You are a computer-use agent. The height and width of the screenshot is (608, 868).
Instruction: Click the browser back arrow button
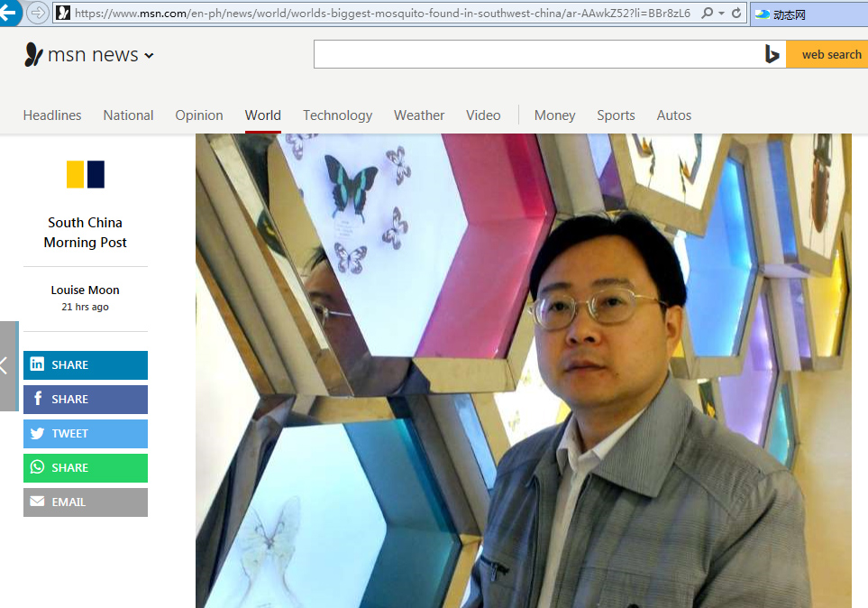8,13
